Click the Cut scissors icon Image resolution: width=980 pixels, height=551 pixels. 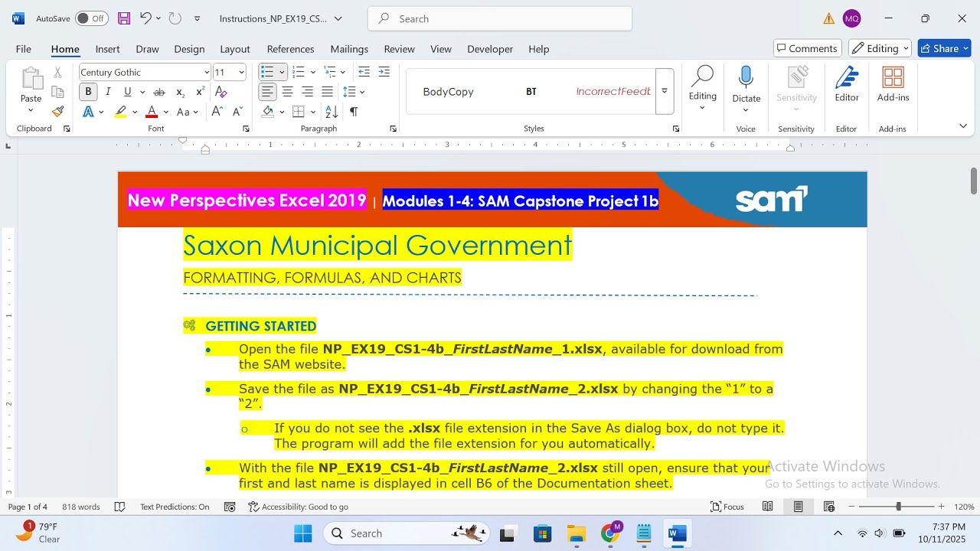coord(57,73)
